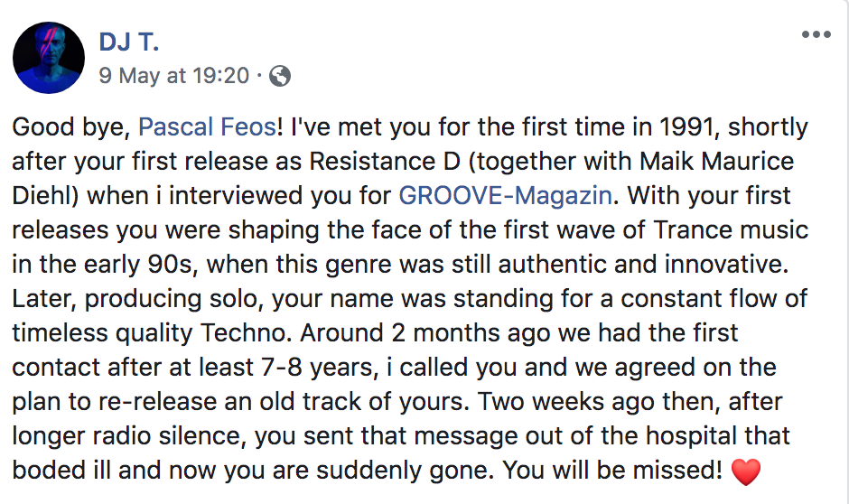This screenshot has width=849, height=504.
Task: Follow the GROOVE-Magazin page link
Action: click(506, 195)
